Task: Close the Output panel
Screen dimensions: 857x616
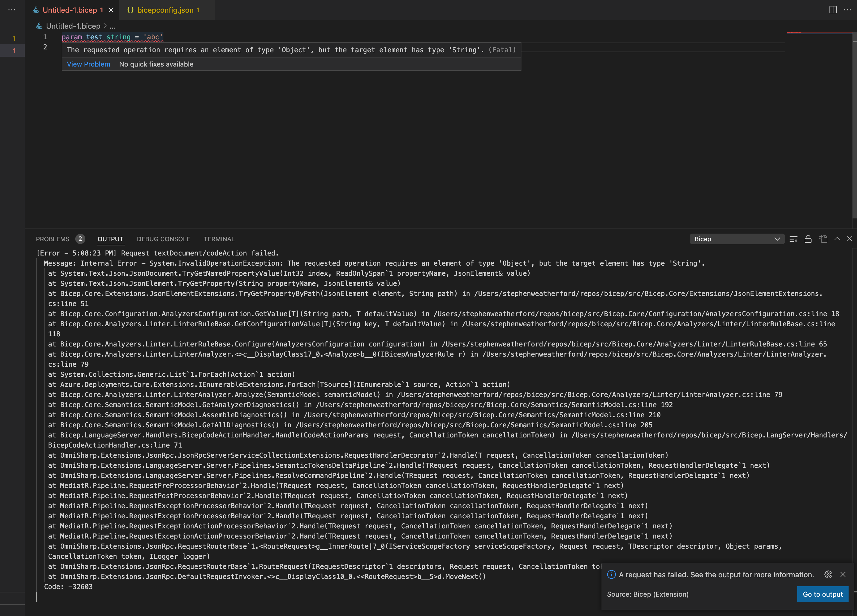Action: (850, 239)
